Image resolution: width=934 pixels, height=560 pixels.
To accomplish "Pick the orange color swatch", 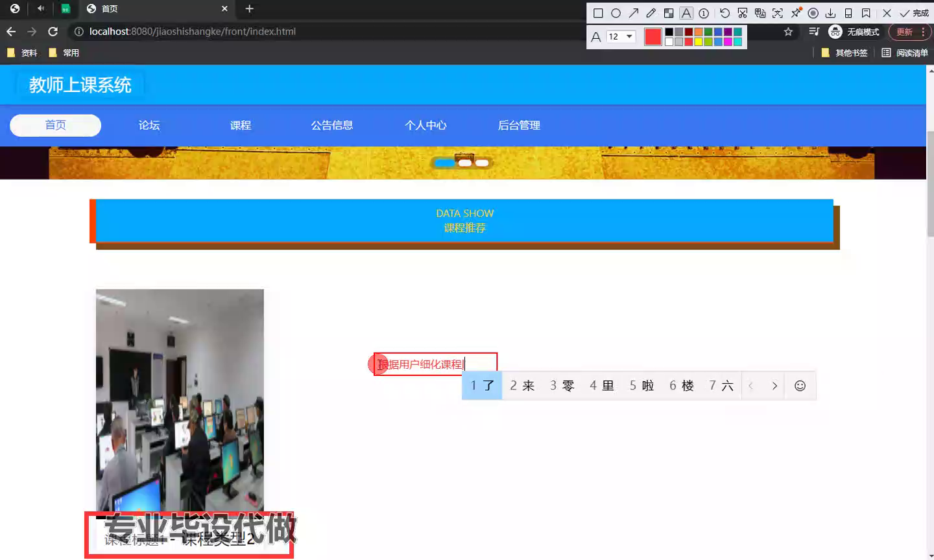I will [x=699, y=32].
